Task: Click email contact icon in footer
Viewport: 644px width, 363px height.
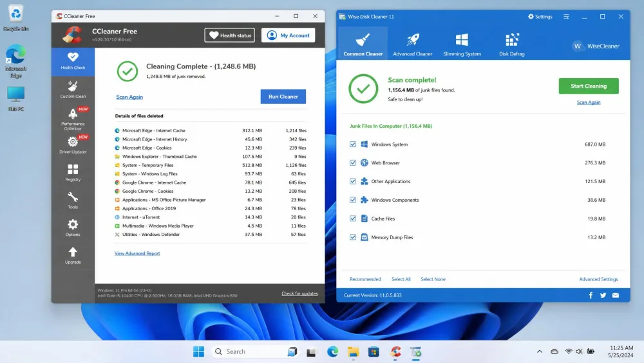Action: [x=615, y=295]
